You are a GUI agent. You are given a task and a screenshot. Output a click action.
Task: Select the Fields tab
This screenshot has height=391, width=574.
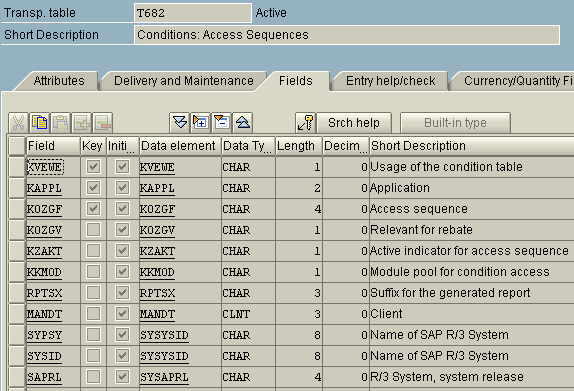click(296, 81)
